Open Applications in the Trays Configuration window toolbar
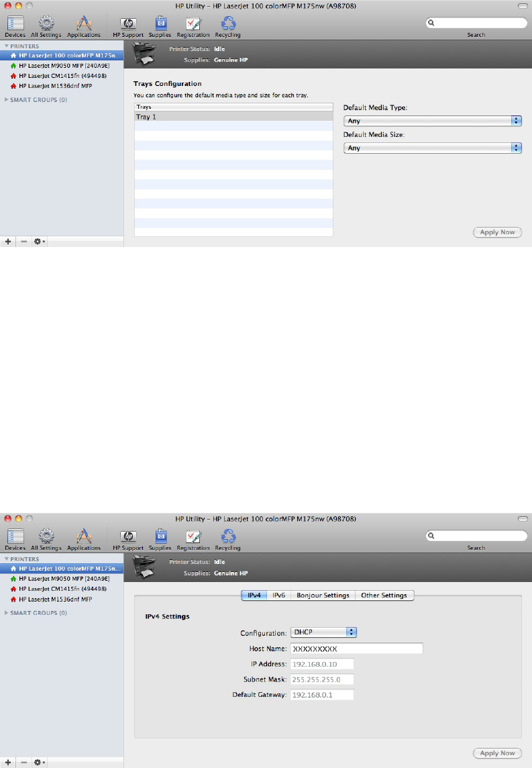 click(x=84, y=26)
